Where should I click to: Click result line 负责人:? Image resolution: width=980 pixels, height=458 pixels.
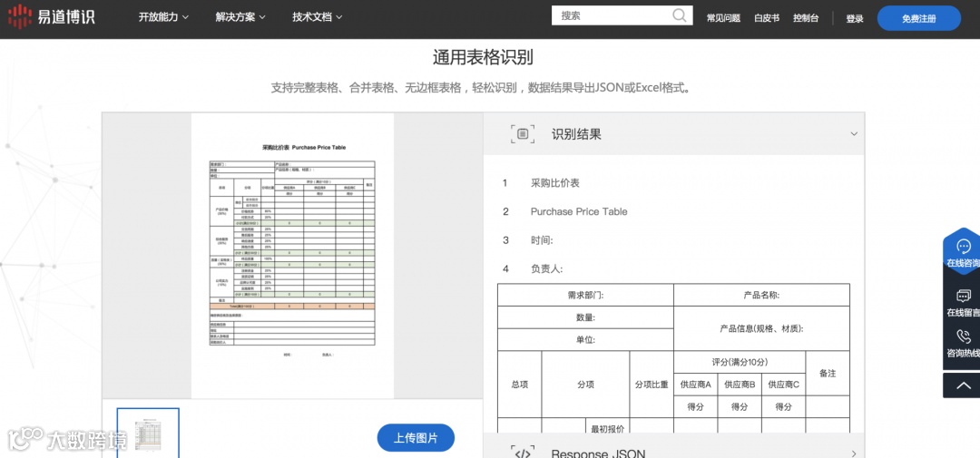pos(547,268)
